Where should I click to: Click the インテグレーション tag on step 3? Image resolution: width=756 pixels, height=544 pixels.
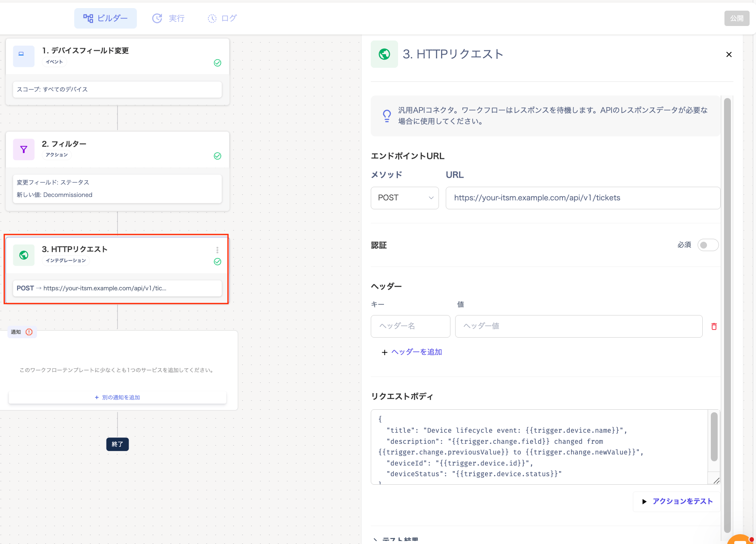tap(66, 260)
